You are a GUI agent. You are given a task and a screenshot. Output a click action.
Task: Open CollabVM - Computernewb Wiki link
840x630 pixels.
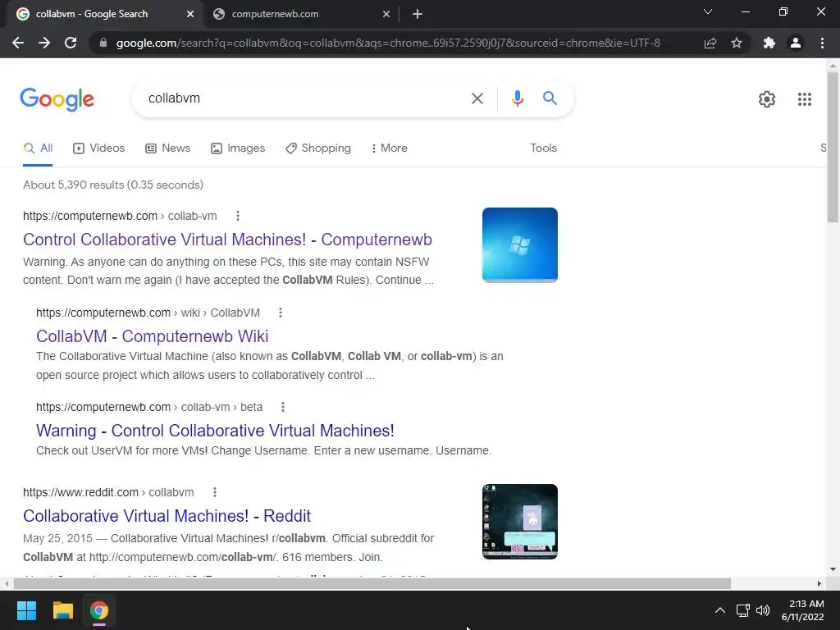tap(152, 336)
